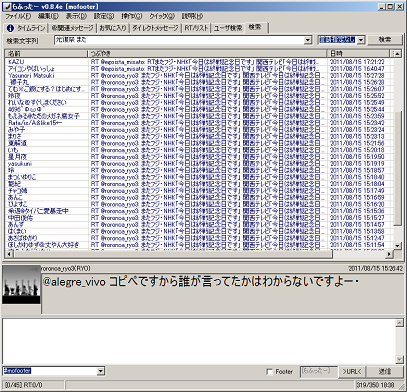Click the [0/45] RT:0/0 status panel
Viewport: 407px width, 392px height.
coord(34,385)
